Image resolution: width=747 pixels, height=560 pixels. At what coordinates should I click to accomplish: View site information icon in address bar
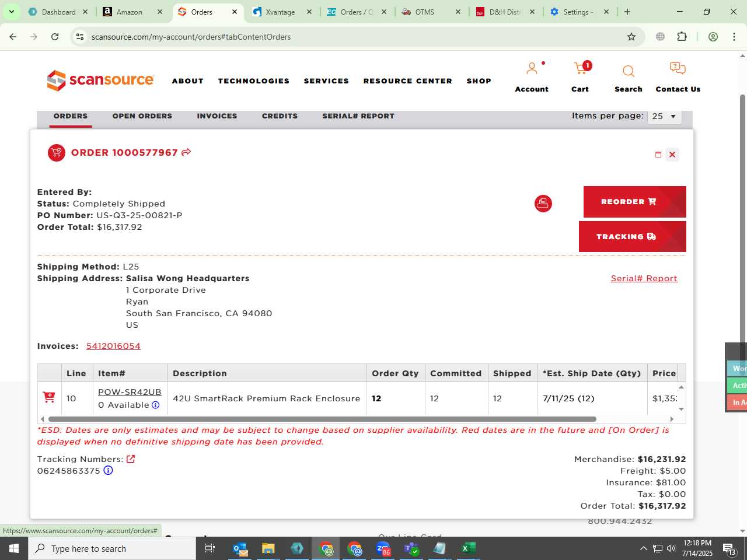click(x=80, y=37)
